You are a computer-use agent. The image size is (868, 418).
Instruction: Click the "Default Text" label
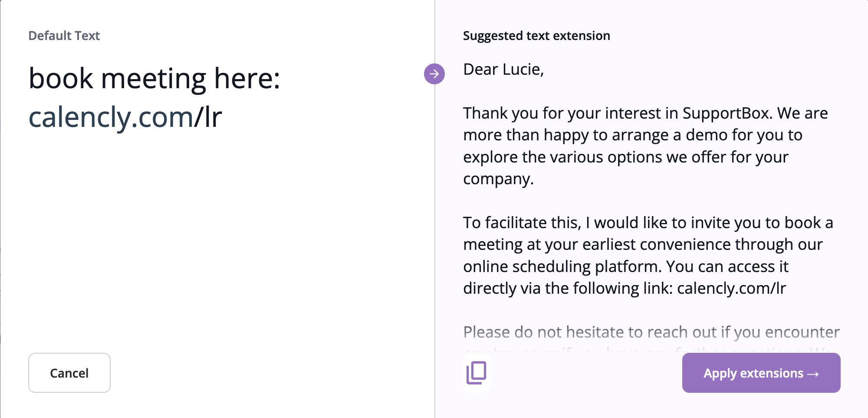[x=64, y=36]
